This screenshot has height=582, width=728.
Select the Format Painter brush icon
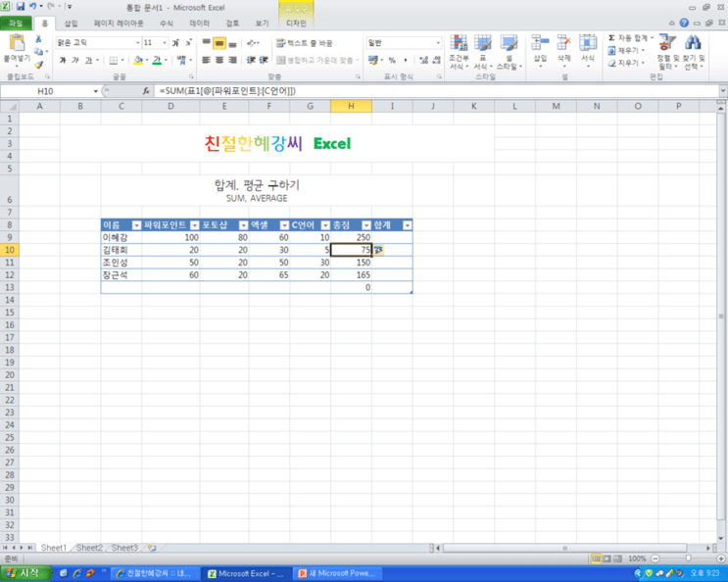[39, 65]
